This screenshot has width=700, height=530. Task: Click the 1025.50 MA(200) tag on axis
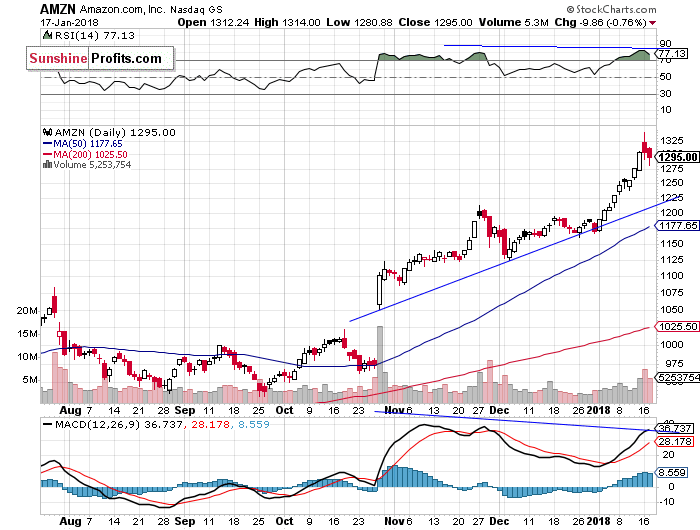tap(677, 326)
